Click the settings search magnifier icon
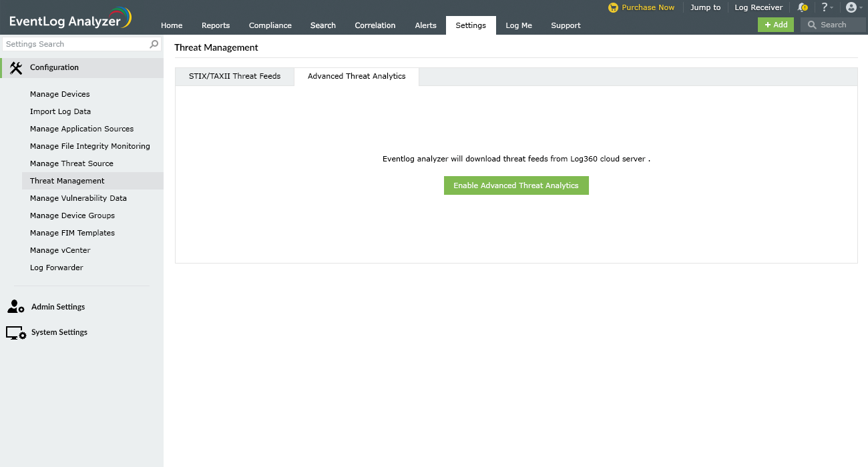Image resolution: width=868 pixels, height=467 pixels. click(154, 43)
